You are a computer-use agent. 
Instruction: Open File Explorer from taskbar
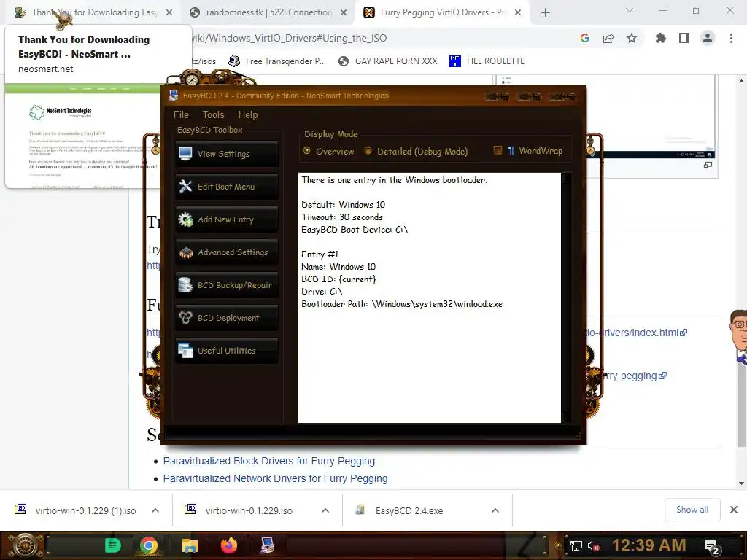pos(190,545)
